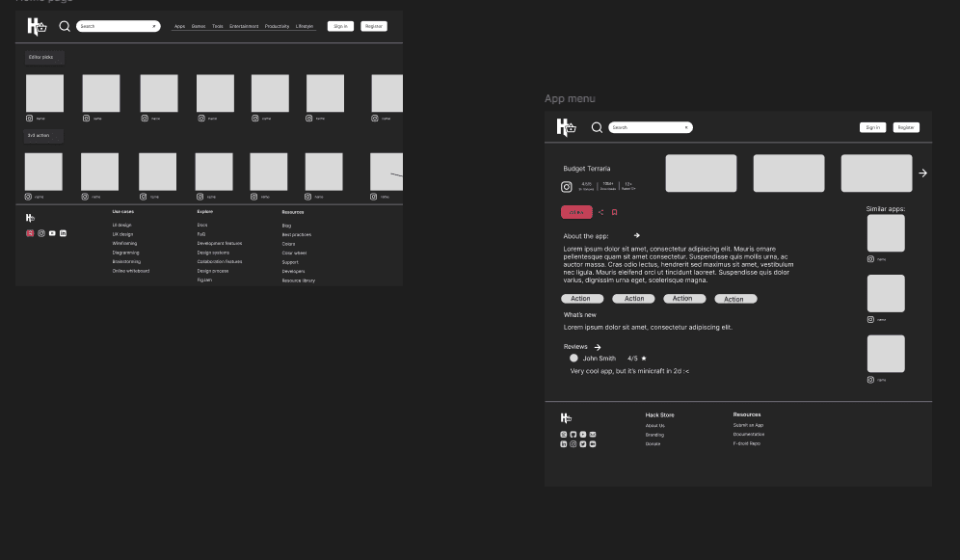
Task: Click Sign in on the Home page header
Action: click(339, 26)
